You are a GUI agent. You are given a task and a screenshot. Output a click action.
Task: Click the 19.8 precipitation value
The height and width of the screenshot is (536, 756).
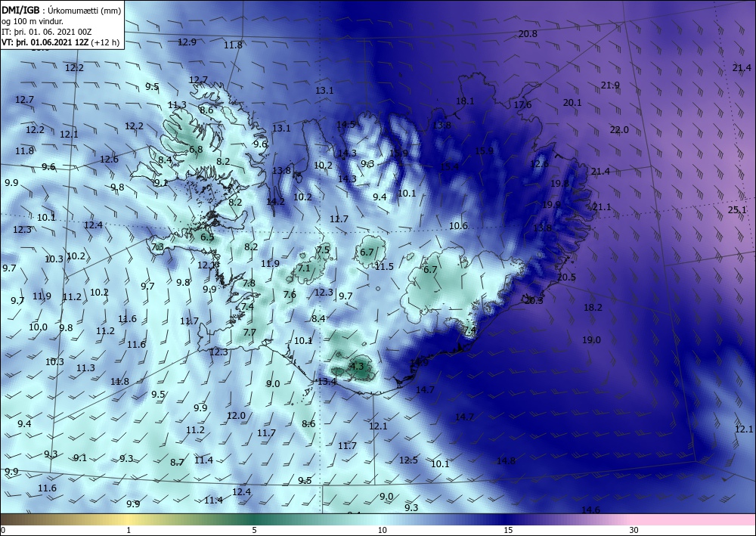[559, 183]
